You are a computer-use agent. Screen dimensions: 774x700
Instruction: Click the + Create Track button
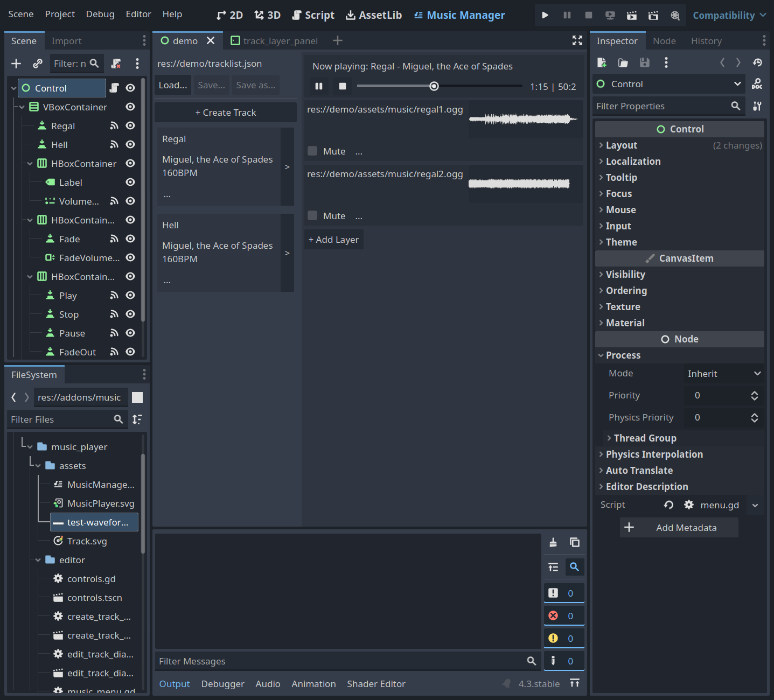225,113
